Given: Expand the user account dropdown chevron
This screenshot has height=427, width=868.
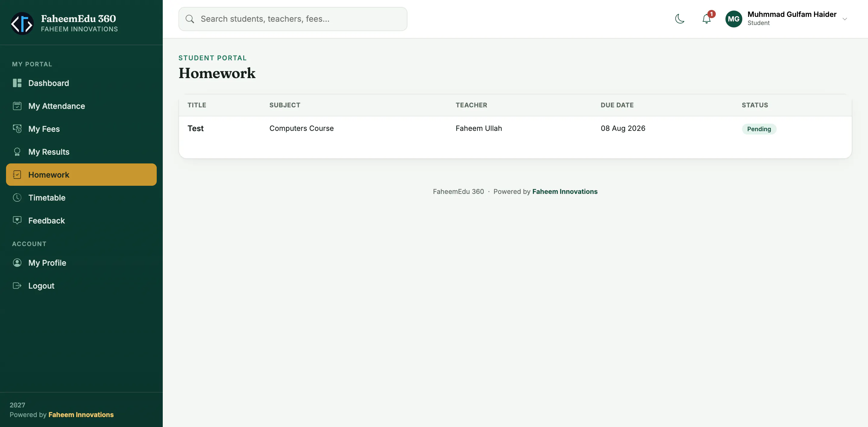Looking at the screenshot, I should (x=845, y=19).
